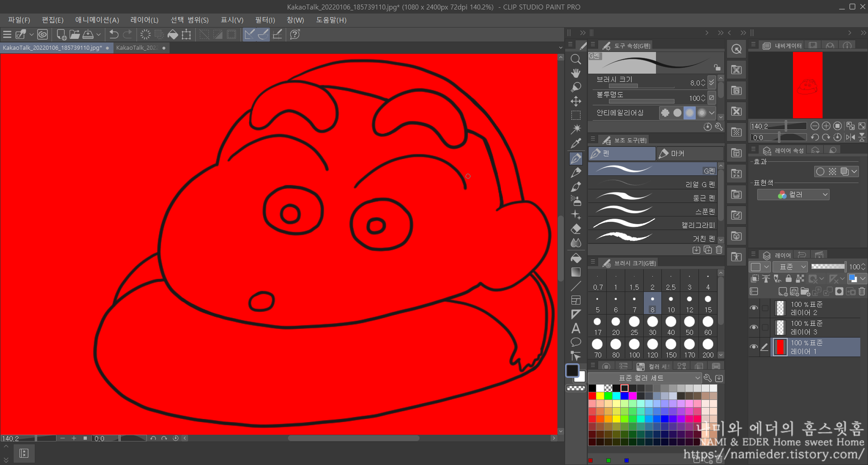Select the rectangular Selection tool

576,115
